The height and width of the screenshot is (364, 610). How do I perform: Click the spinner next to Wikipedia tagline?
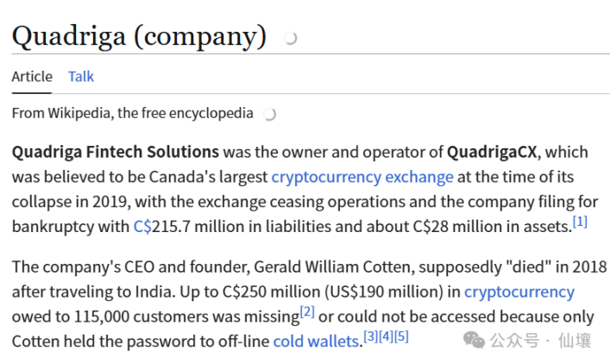[269, 115]
